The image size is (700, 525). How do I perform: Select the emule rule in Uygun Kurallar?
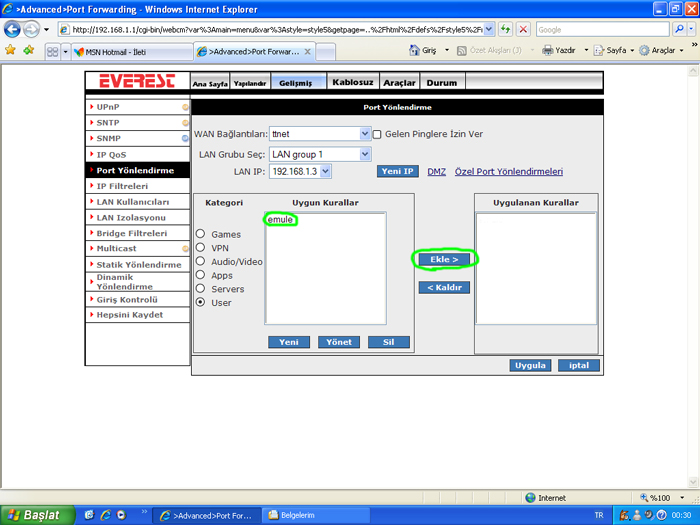(280, 220)
